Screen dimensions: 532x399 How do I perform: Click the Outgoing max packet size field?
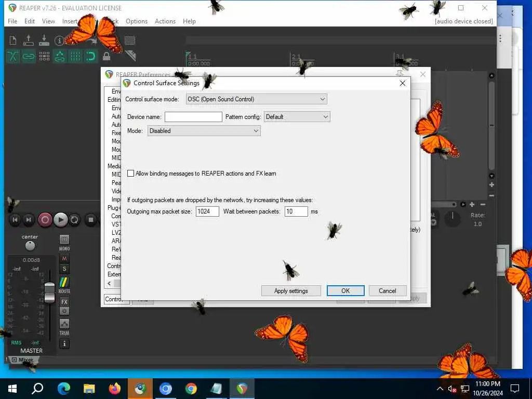[x=207, y=211]
